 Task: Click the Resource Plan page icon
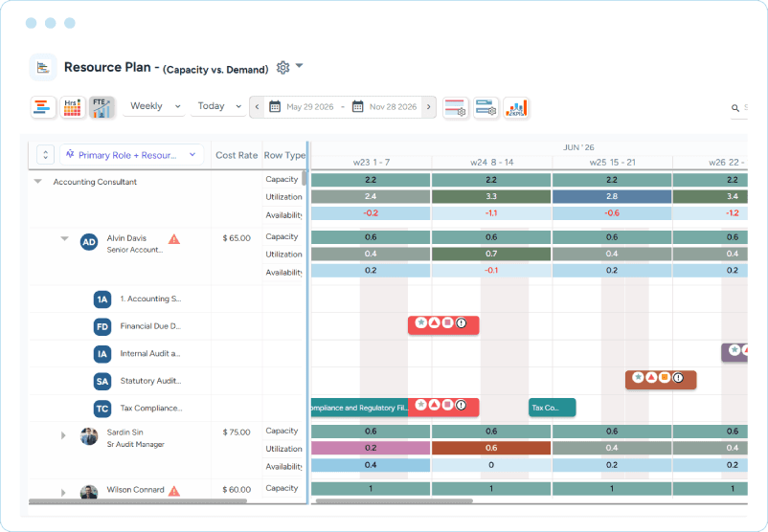click(x=43, y=68)
